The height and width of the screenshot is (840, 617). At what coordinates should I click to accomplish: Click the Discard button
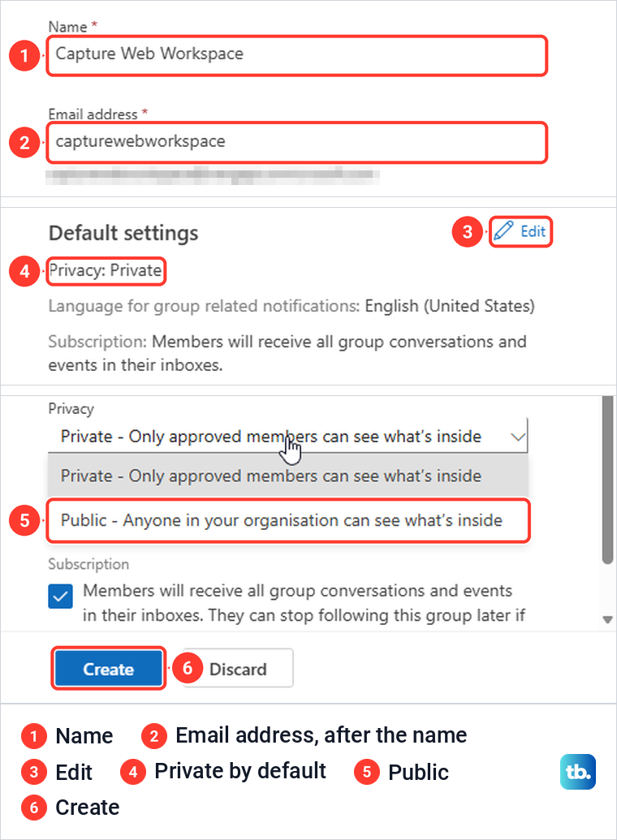pos(238,669)
